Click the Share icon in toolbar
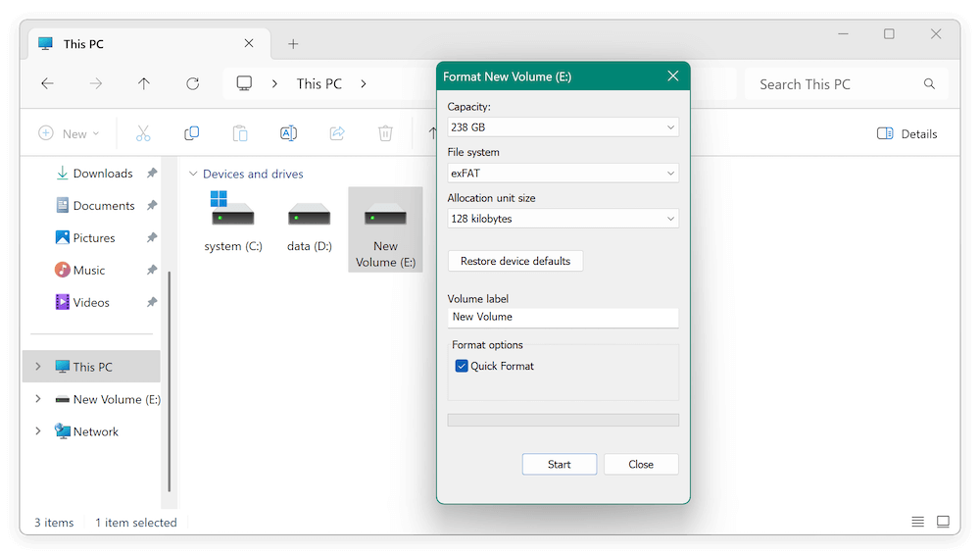This screenshot has width=980, height=554. tap(337, 133)
